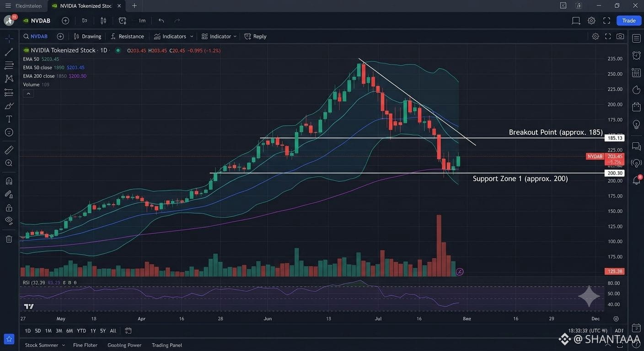
Task: Open the Trading Panel tab
Action: pos(167,345)
